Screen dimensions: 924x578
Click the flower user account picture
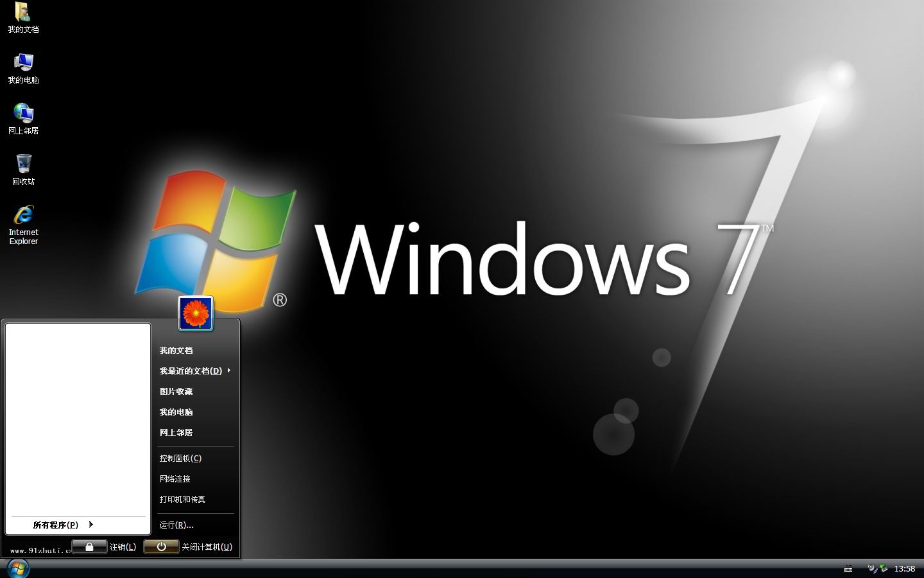[x=196, y=313]
